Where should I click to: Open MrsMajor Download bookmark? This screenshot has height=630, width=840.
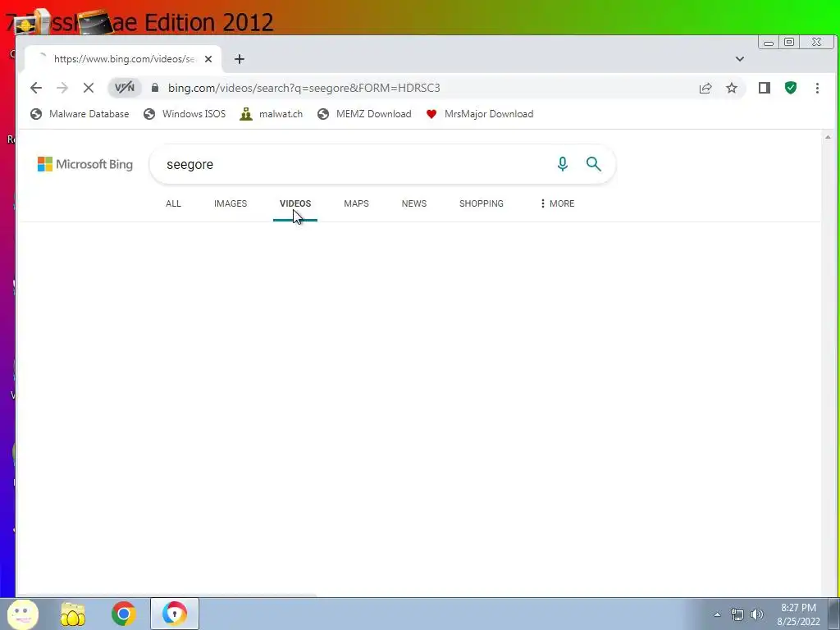pyautogui.click(x=480, y=114)
